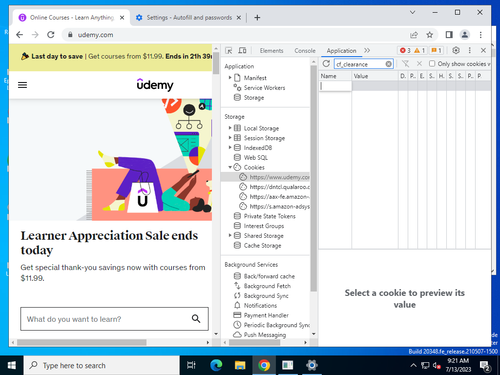This screenshot has height=375, width=500.
Task: Open Microsoft Edge from the taskbar
Action: pos(216,365)
